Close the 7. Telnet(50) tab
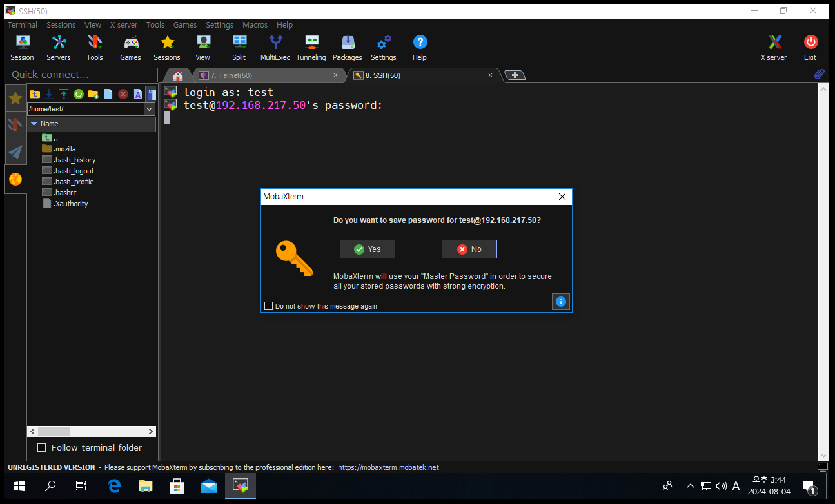835x504 pixels. [335, 75]
